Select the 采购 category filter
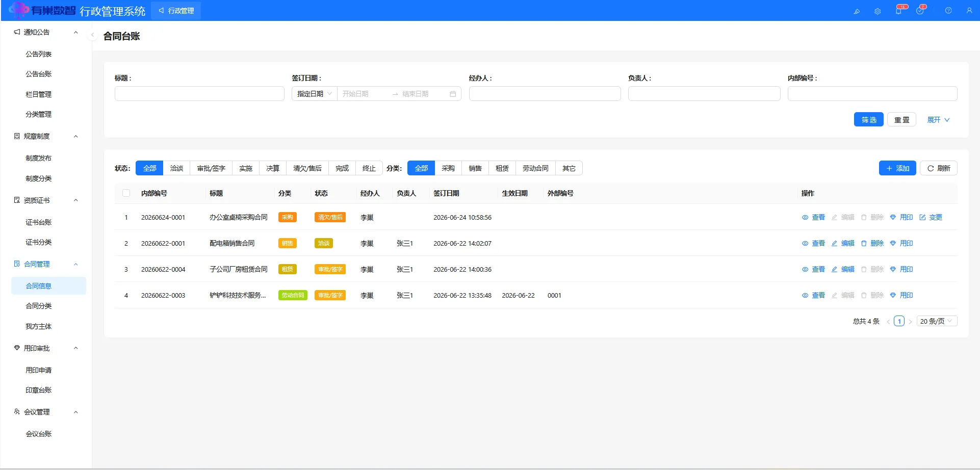This screenshot has width=980, height=470. [448, 168]
